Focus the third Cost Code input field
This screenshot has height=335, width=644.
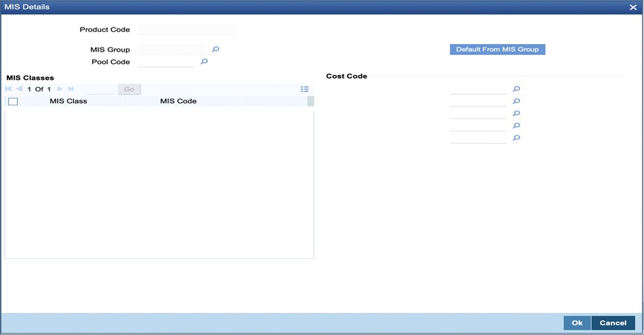pos(478,114)
